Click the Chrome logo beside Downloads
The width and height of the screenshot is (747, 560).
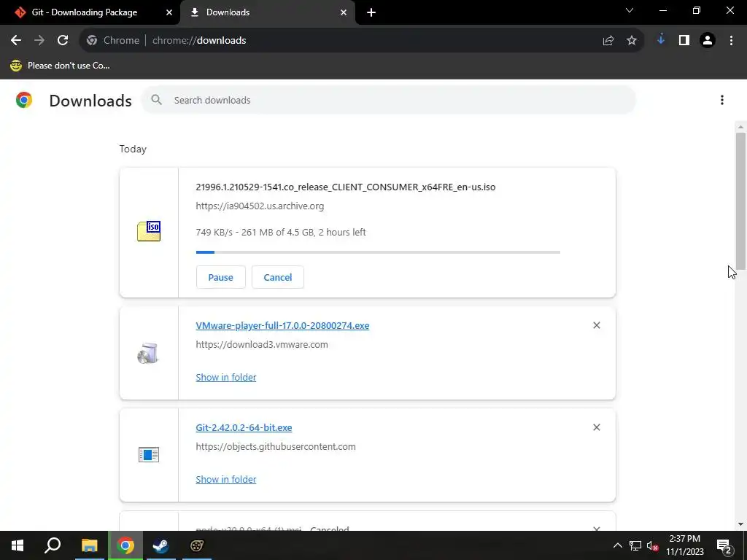(24, 100)
